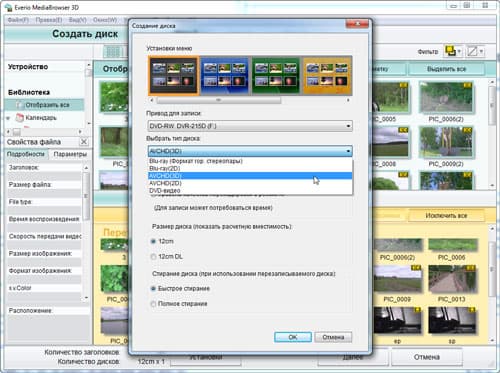
Task: Choose the black menu theme thumbnail
Action: (x=173, y=76)
